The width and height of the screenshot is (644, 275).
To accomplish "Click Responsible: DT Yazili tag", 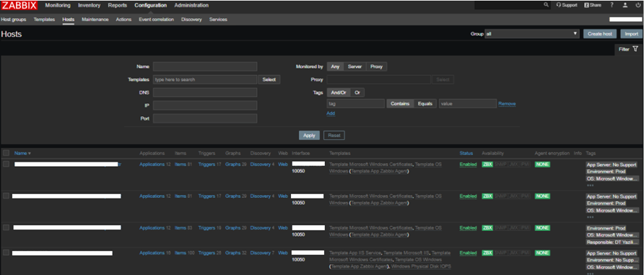I will (x=612, y=243).
